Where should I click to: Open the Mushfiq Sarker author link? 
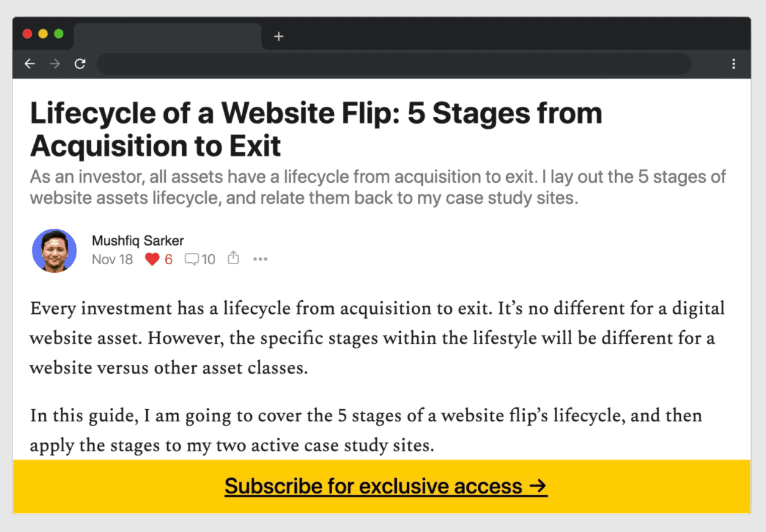(x=137, y=241)
